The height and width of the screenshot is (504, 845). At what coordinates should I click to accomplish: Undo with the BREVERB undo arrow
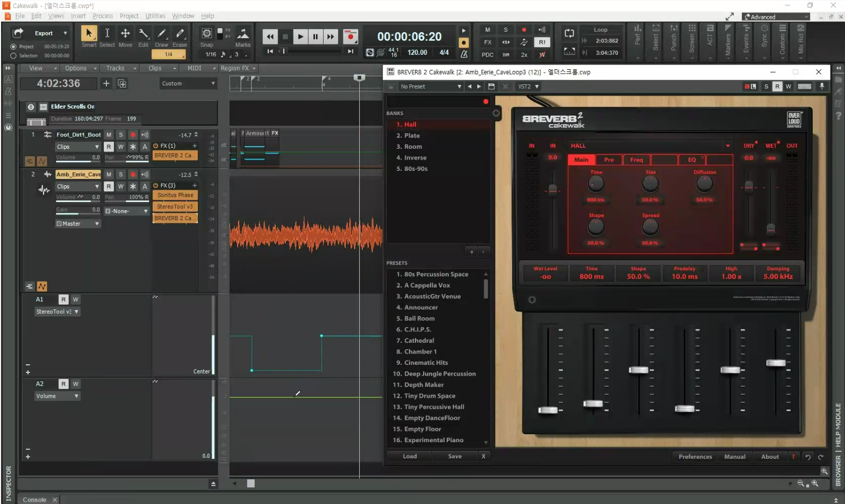tap(808, 457)
